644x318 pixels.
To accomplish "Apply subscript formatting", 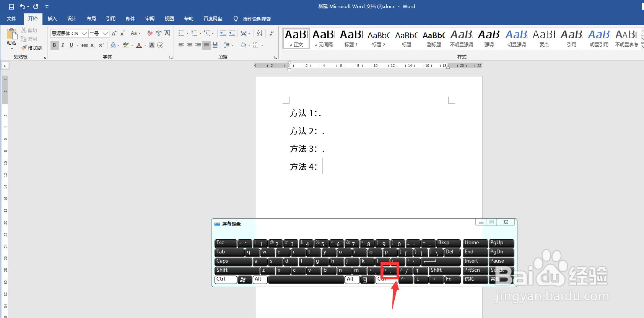I will [93, 45].
